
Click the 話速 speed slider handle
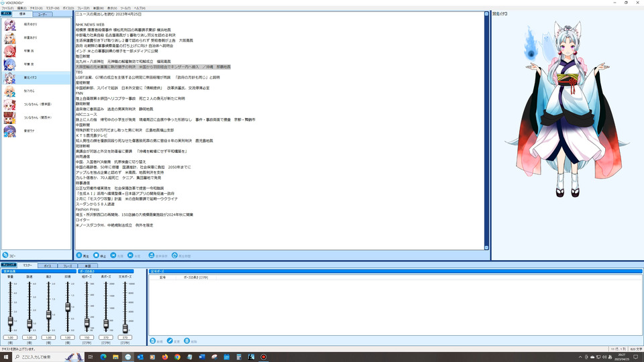tap(30, 324)
